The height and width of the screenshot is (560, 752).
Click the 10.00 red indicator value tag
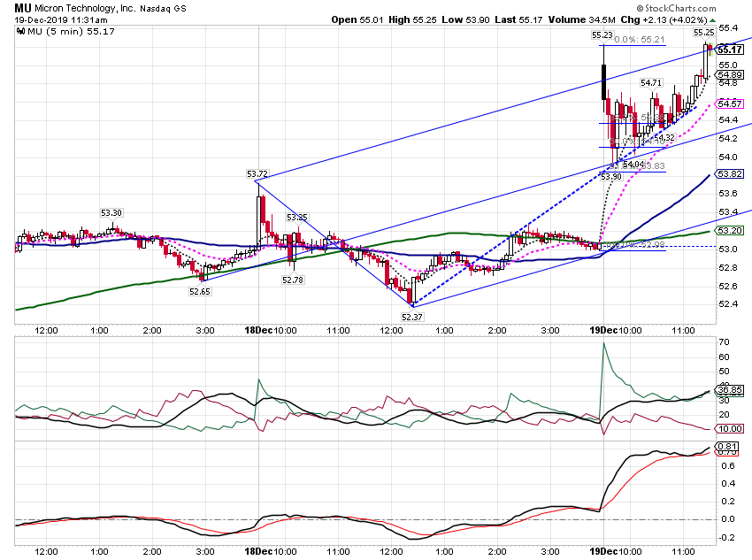pos(730,429)
